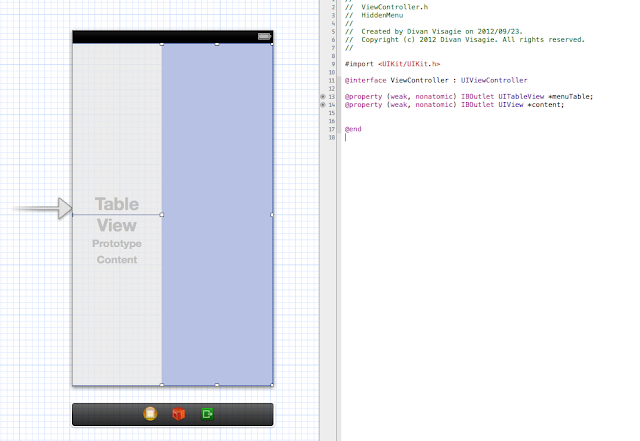Click the top-middle resize handle of blue view
This screenshot has height=441, width=640.
click(x=217, y=44)
